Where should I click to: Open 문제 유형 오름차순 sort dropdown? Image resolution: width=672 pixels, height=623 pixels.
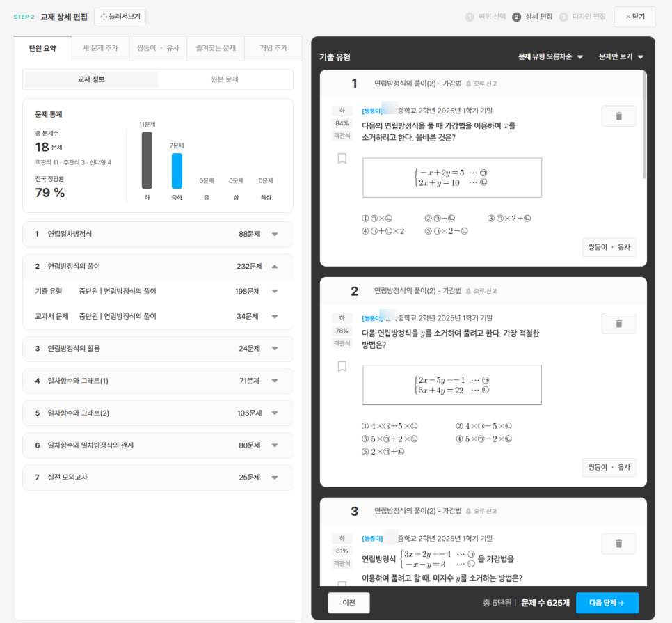pos(550,56)
